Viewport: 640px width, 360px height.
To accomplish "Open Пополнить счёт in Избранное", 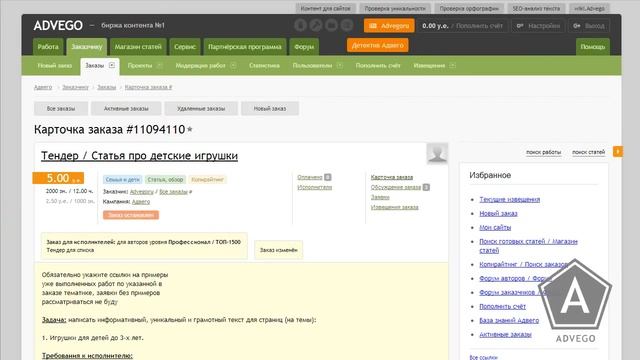I will tap(502, 307).
